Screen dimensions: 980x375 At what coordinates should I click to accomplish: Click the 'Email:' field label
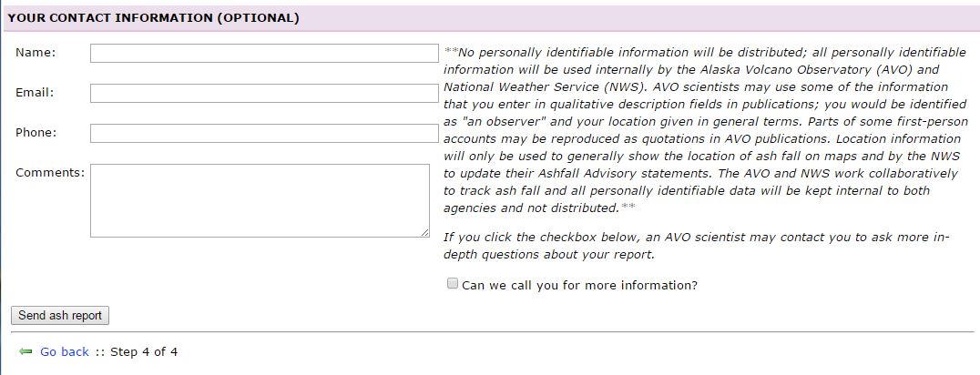pyautogui.click(x=35, y=93)
